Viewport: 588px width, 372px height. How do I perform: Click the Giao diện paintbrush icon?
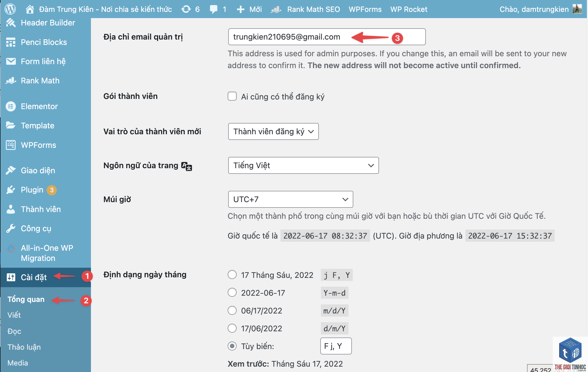[x=11, y=170]
